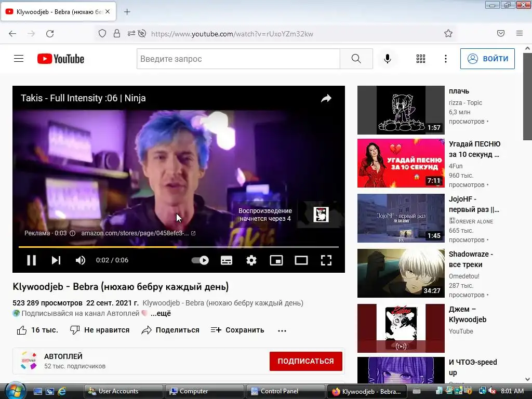Viewport: 532px width, 399px height.
Task: Go back in browser history
Action: click(12, 34)
